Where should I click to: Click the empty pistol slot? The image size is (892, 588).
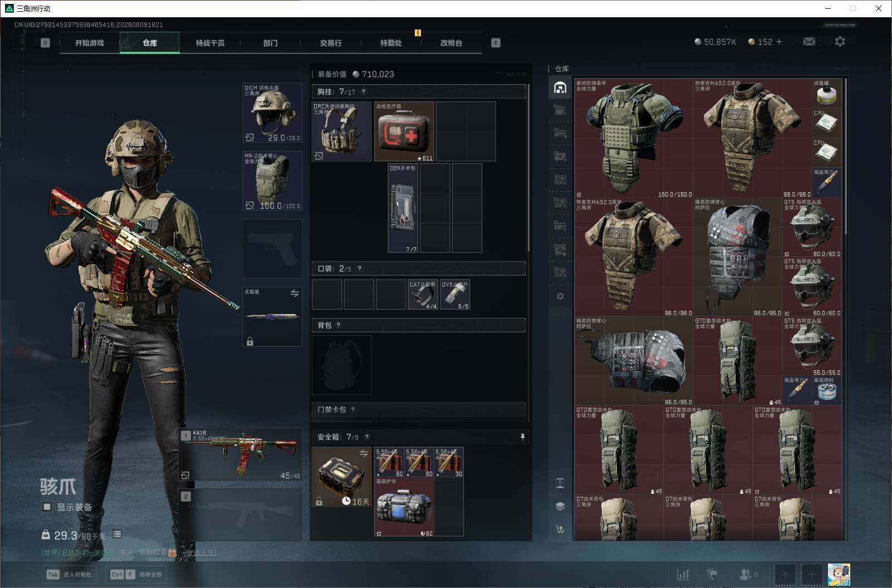272,249
